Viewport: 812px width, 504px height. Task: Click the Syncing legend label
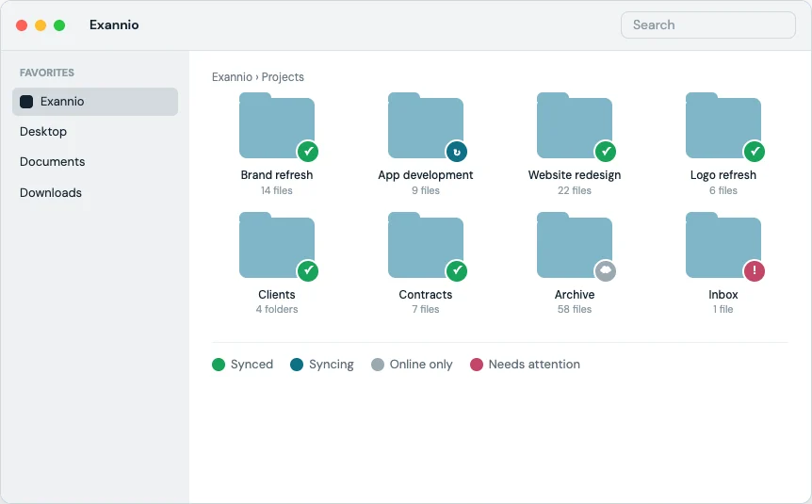point(332,365)
